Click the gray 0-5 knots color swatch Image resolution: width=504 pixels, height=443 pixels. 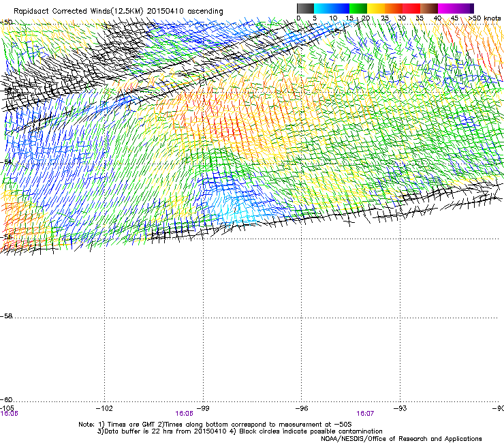[x=305, y=8]
